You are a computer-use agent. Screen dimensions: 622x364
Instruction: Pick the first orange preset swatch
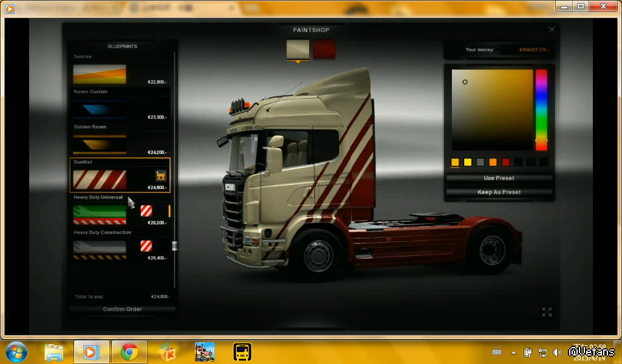[x=455, y=162]
